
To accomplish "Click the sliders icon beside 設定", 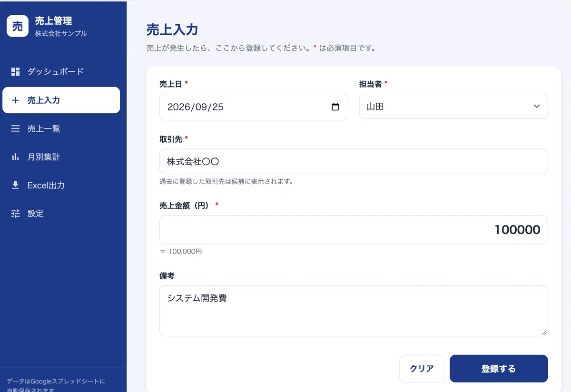I will click(x=15, y=214).
